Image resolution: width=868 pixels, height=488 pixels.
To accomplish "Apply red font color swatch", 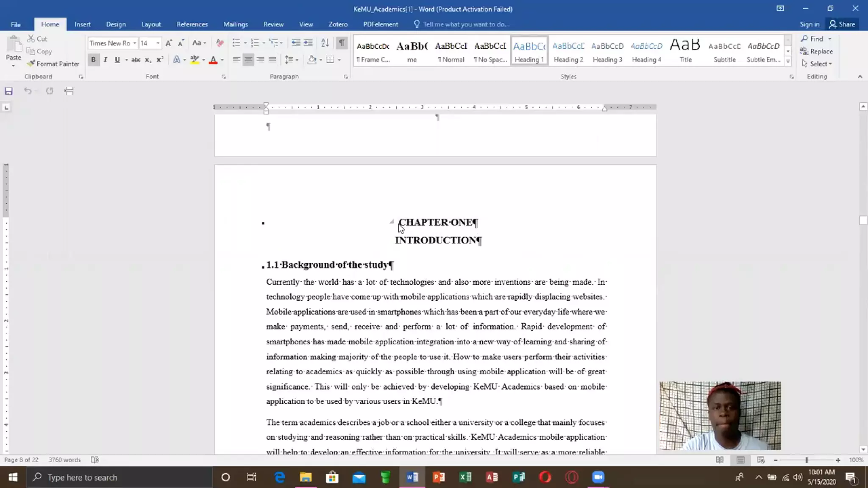I will (x=213, y=60).
